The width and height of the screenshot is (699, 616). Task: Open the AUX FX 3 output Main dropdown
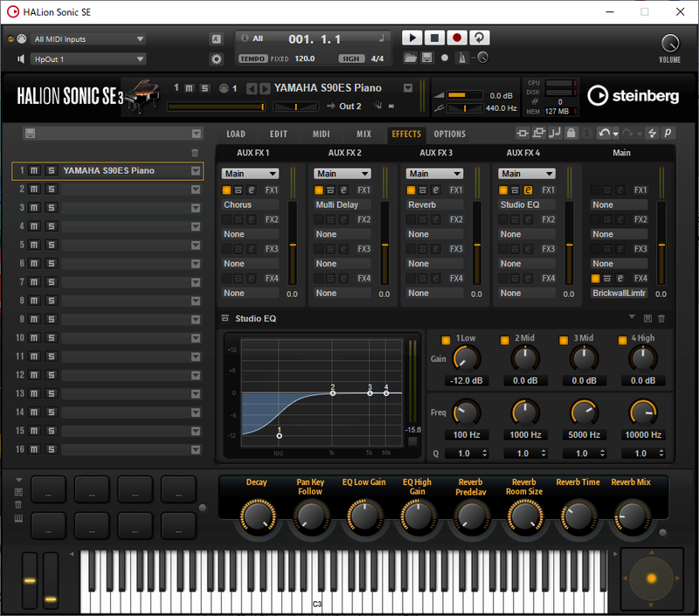434,174
